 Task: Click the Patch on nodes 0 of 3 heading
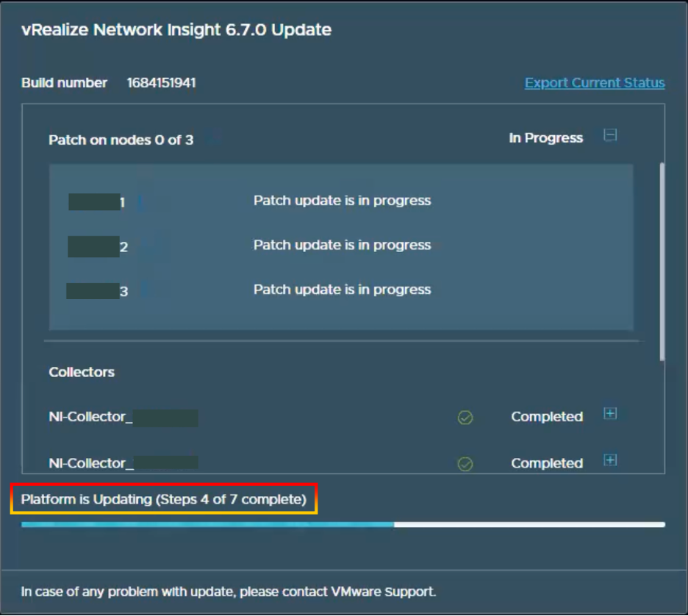[121, 140]
